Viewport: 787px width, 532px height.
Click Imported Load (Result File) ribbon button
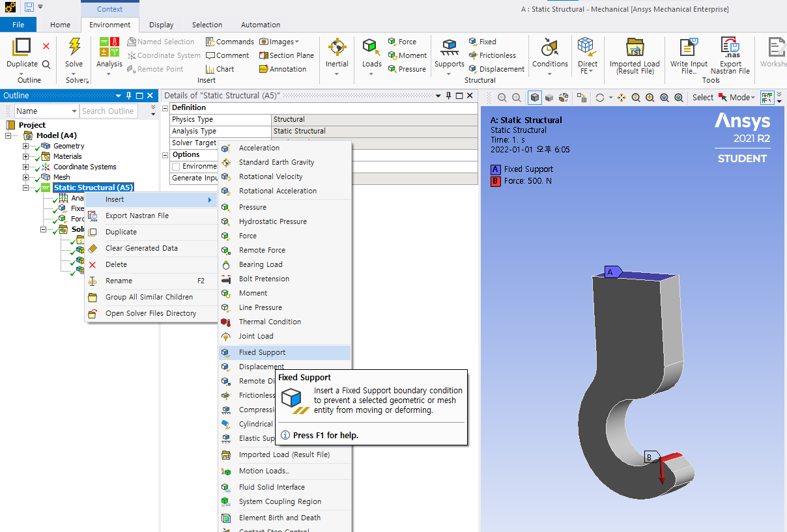[x=635, y=57]
